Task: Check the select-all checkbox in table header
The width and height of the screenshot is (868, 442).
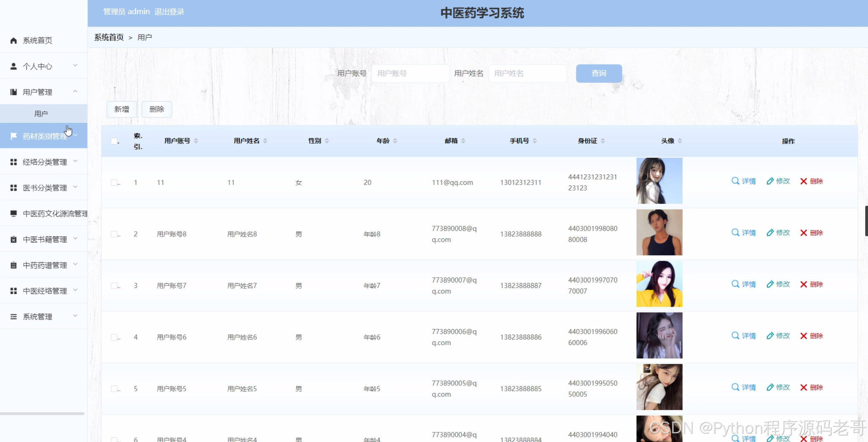Action: pos(114,141)
